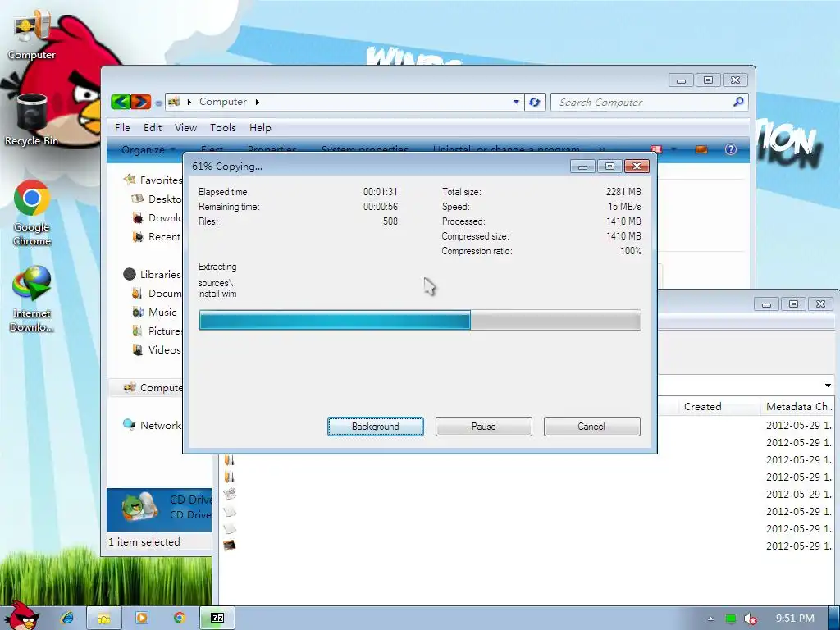Viewport: 840px width, 630px height.
Task: Open the View menu
Action: coord(185,127)
